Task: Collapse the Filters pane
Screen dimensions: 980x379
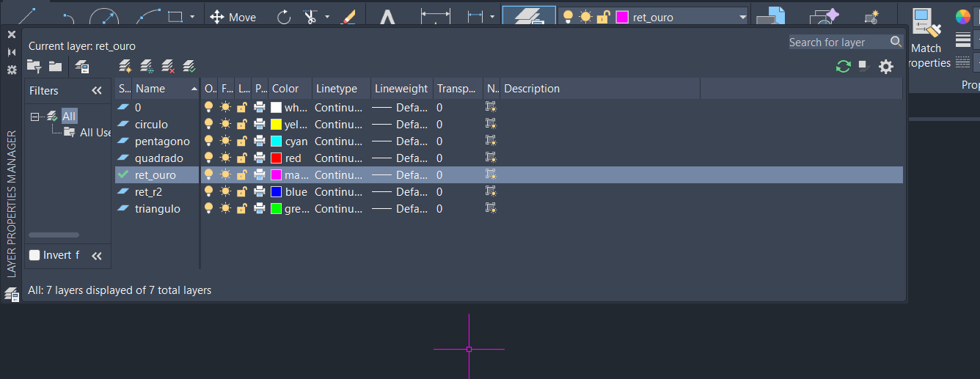Action: coord(96,91)
